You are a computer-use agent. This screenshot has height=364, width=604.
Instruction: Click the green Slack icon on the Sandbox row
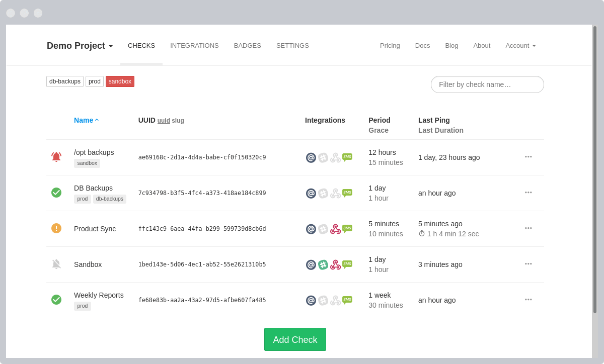click(323, 264)
